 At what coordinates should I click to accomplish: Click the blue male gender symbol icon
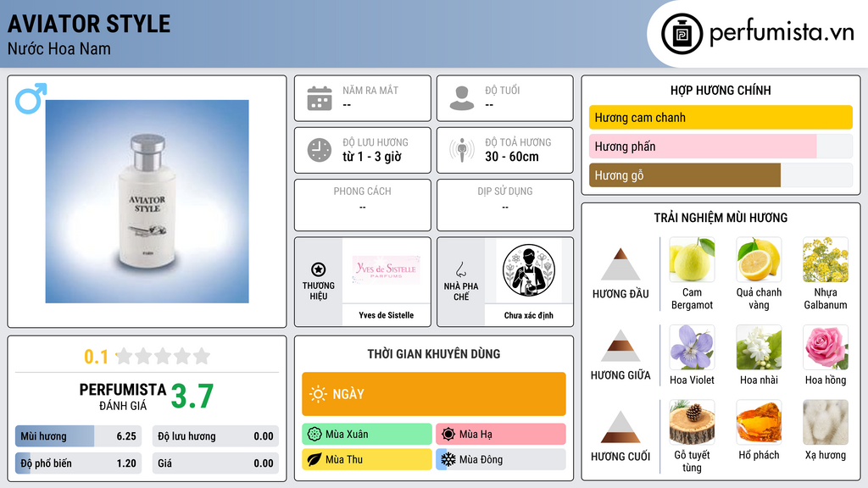(x=31, y=98)
